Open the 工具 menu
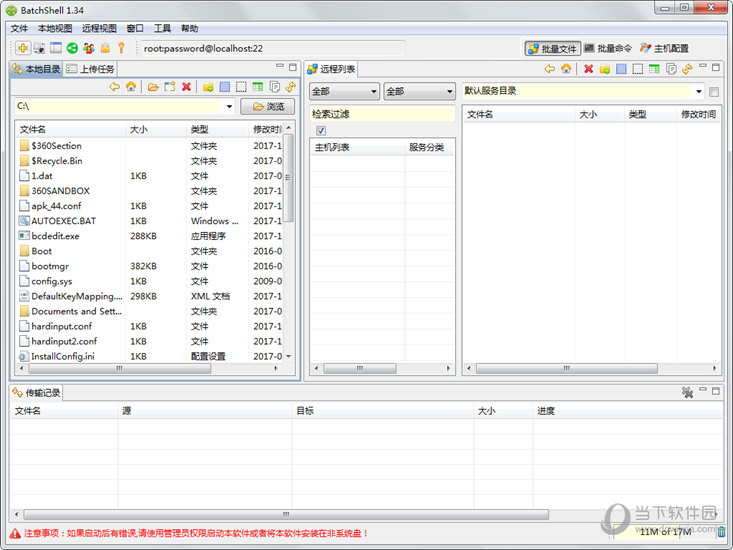Screen dimensions: 733x550 tap(162, 28)
